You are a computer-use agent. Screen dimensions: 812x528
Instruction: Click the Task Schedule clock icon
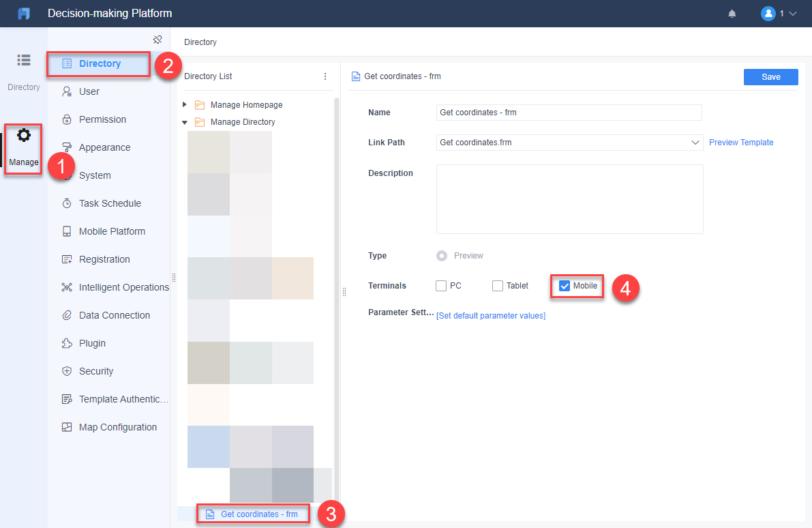point(67,204)
